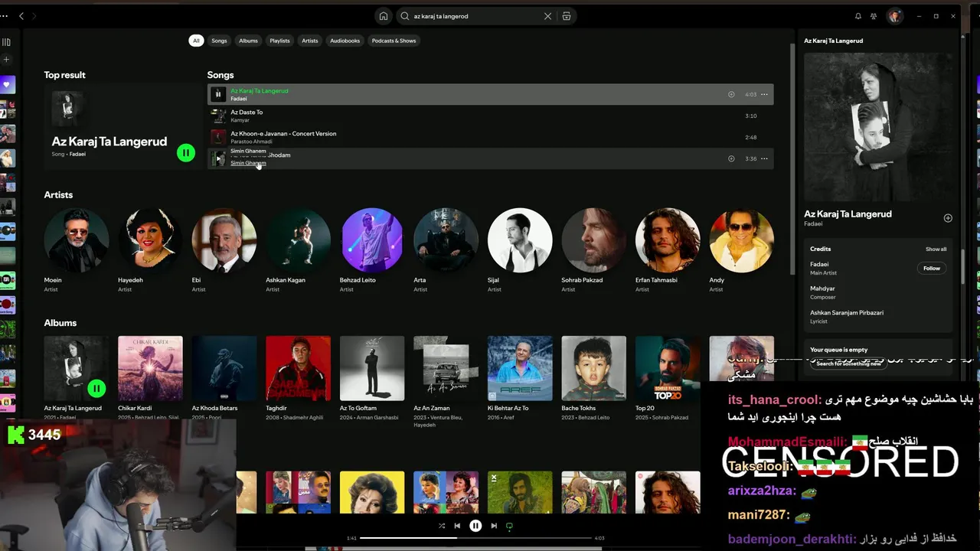Filter results by Audiobooks
980x551 pixels.
pyautogui.click(x=345, y=41)
